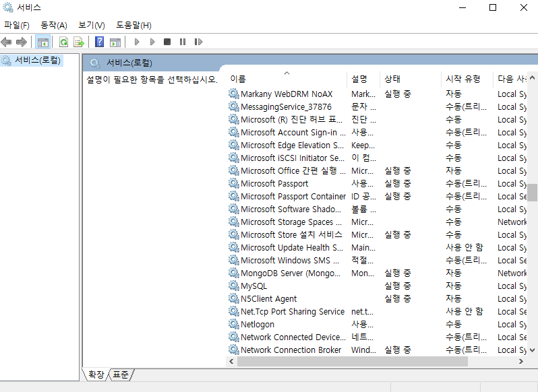Select Microsoft Update Health service
This screenshot has width=538, height=392.
(377, 247)
